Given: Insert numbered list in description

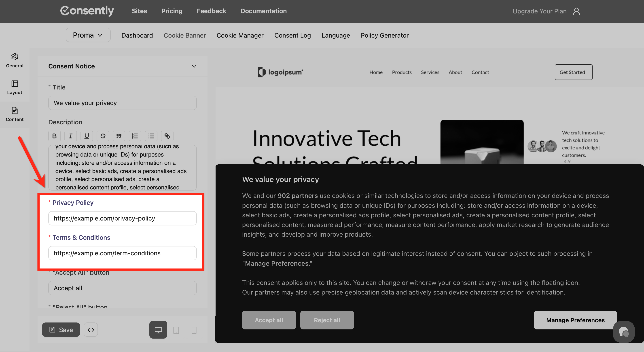Looking at the screenshot, I should point(135,136).
